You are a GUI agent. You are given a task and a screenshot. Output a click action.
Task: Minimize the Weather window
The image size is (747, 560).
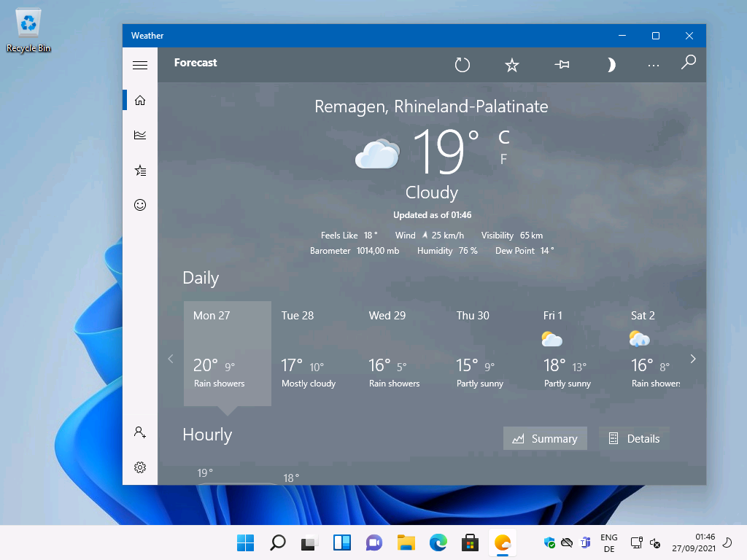click(622, 36)
